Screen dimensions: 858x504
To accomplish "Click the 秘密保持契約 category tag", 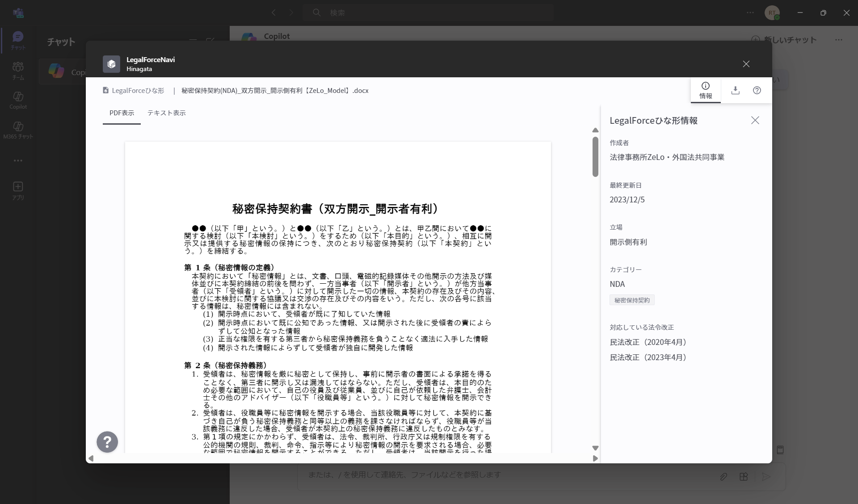I will point(632,300).
